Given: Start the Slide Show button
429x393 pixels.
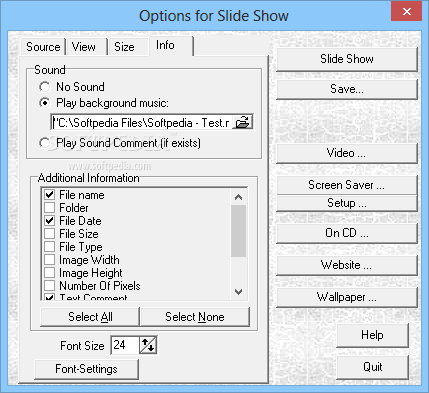Looking at the screenshot, I should coord(347,59).
